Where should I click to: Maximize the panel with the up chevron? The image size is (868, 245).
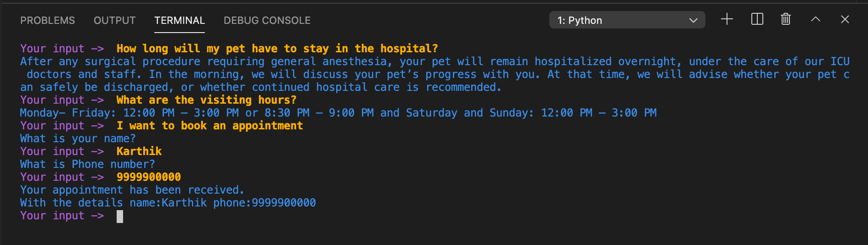[x=816, y=19]
